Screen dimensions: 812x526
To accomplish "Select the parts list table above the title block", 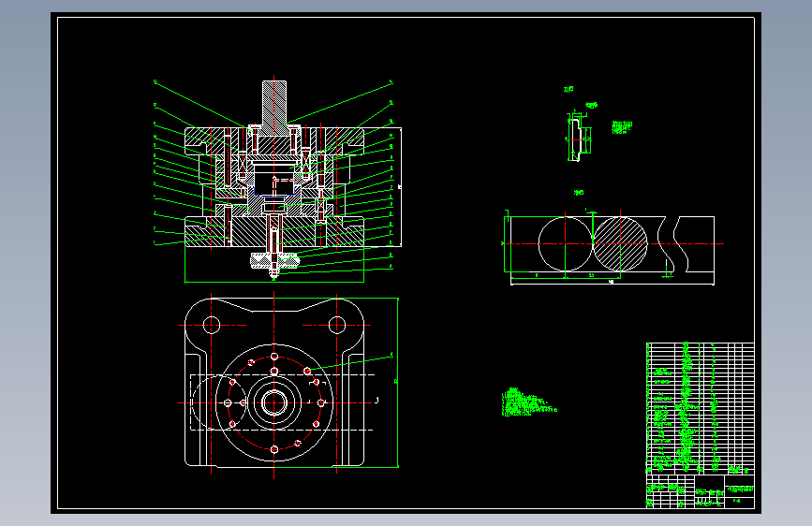I will [x=701, y=408].
